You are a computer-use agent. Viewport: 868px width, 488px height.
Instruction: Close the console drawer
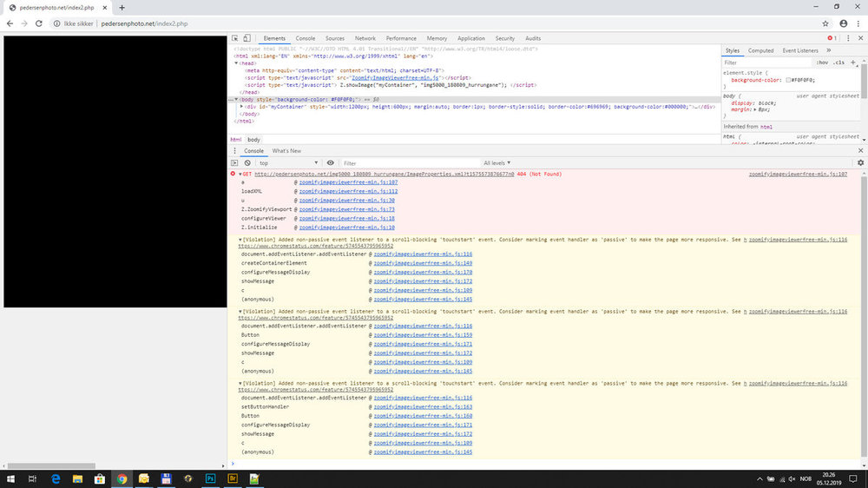[x=860, y=151]
